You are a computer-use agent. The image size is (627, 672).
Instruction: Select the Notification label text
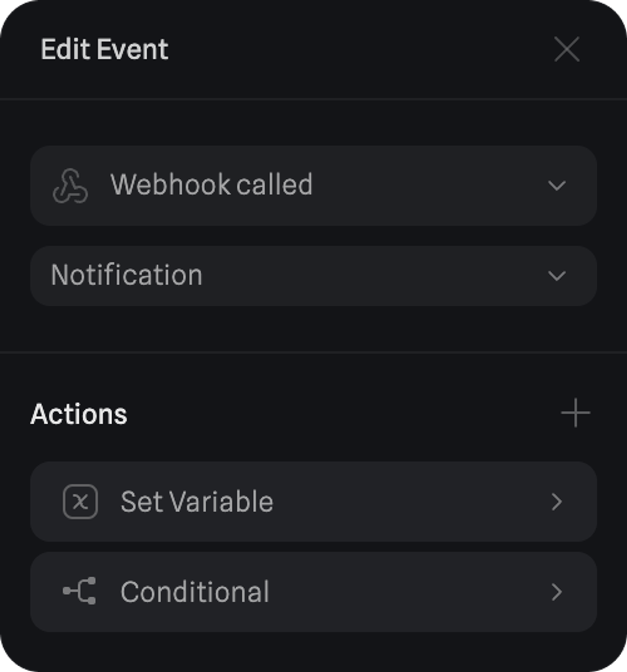(126, 275)
